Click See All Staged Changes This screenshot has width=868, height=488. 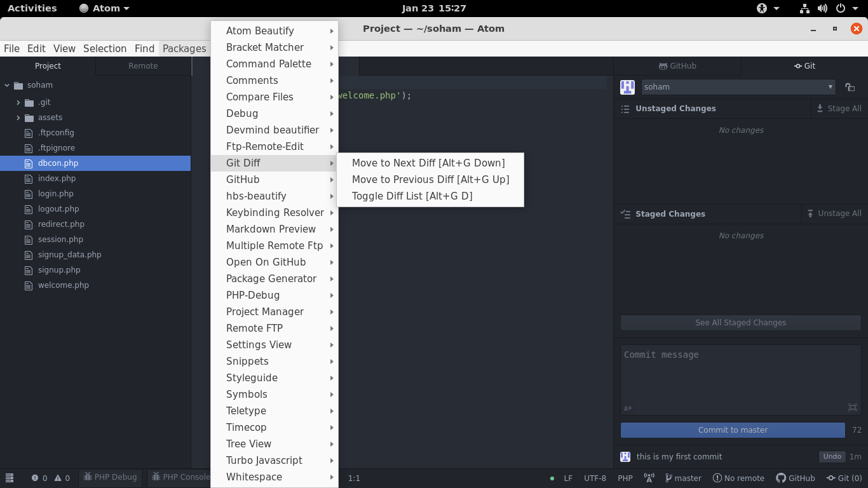tap(741, 323)
